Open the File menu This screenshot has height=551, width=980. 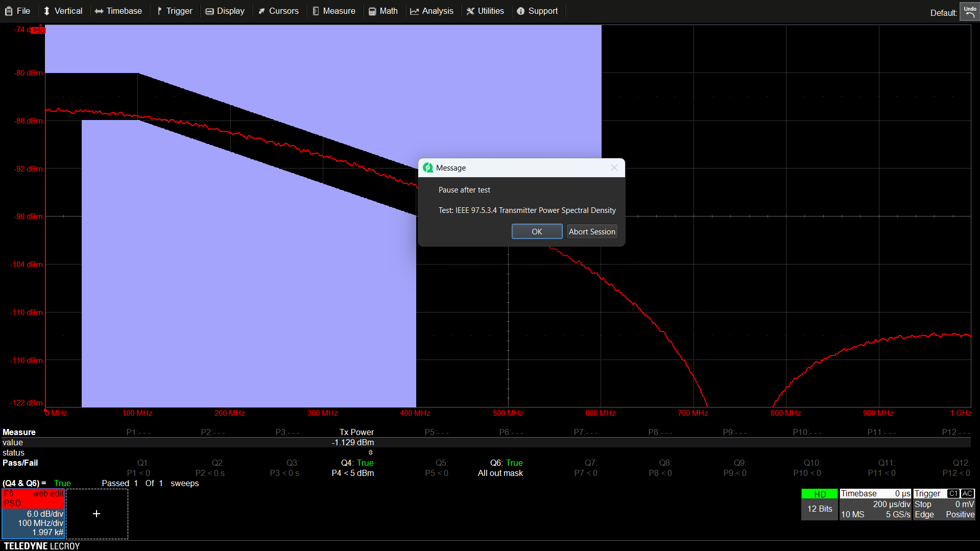click(18, 11)
